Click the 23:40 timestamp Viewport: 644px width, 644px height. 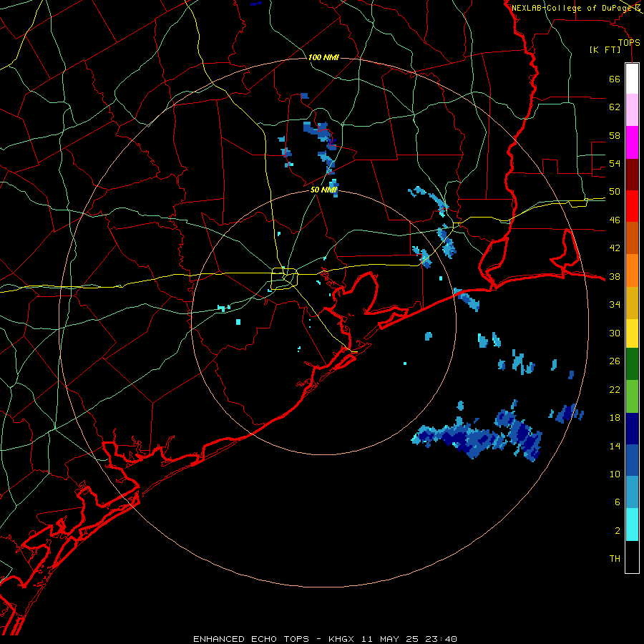pos(442,639)
